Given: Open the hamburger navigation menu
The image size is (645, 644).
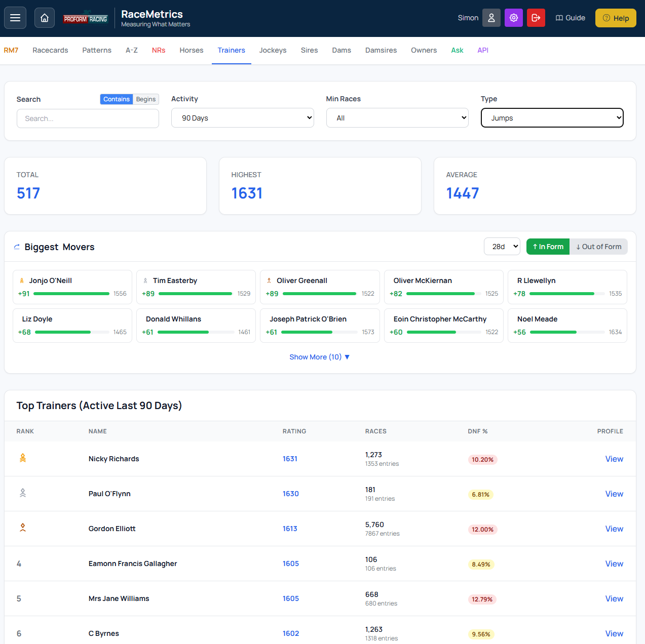Looking at the screenshot, I should tap(15, 18).
